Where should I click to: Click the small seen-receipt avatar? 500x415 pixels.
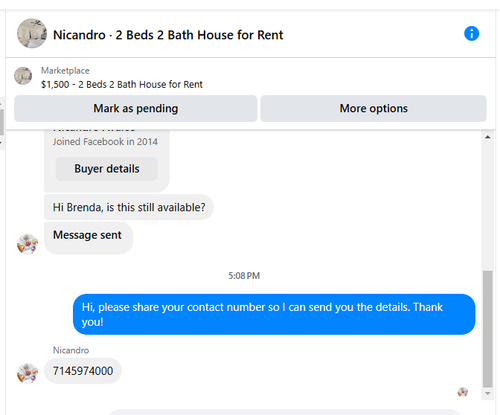tap(463, 392)
